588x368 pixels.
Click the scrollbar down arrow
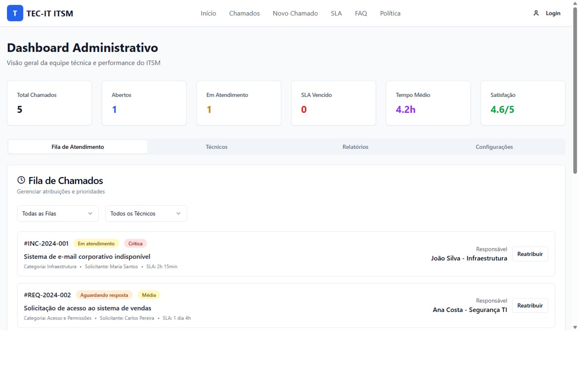tap(575, 327)
